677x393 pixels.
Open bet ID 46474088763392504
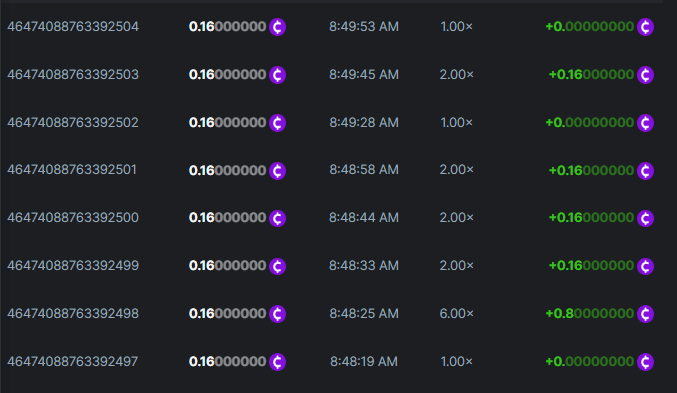(73, 27)
